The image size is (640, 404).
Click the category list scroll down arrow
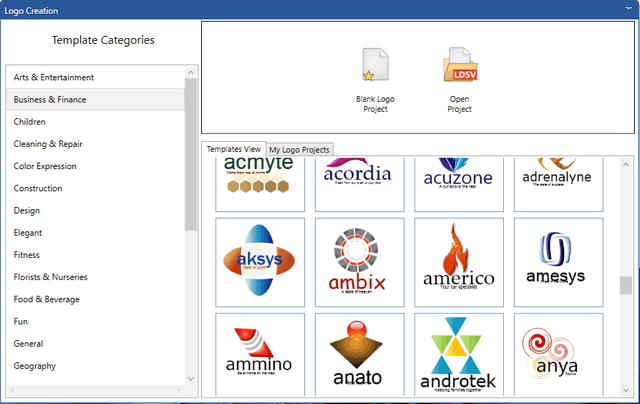(x=191, y=379)
